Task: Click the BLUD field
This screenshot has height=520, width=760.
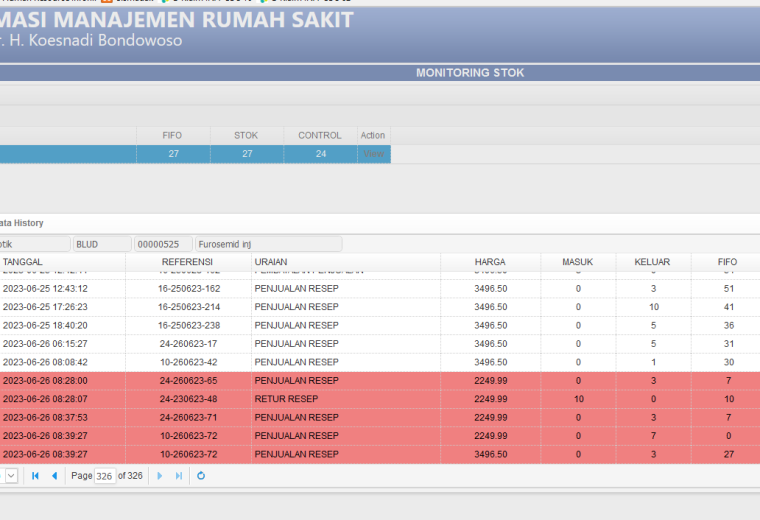Action: point(102,244)
